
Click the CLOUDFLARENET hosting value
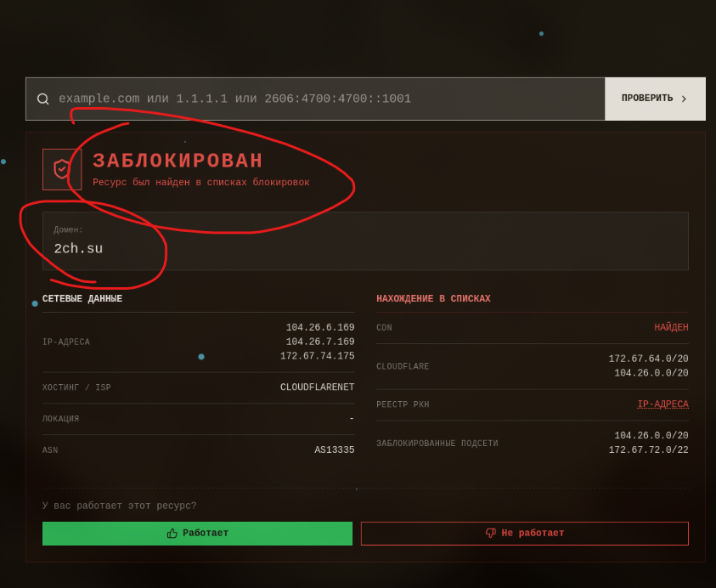318,387
